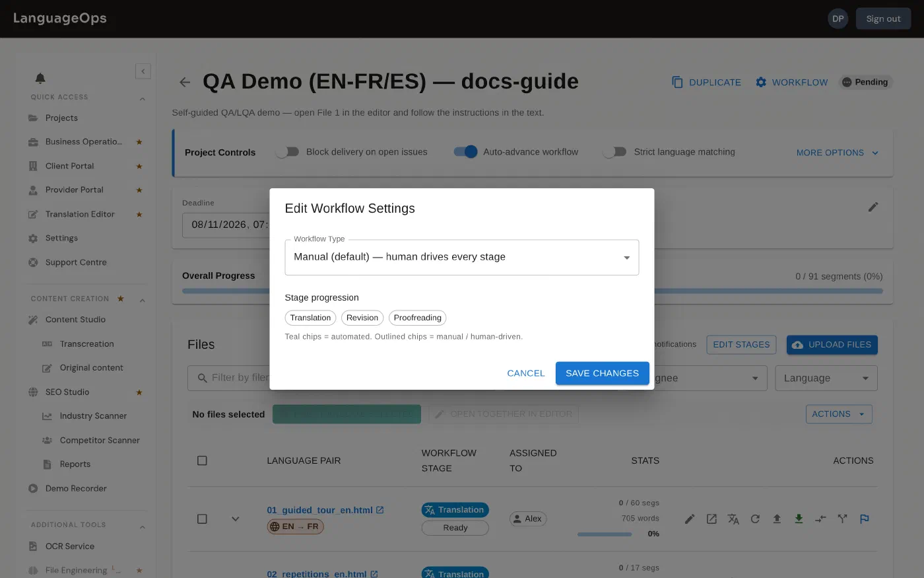Viewport: 924px width, 578px height.
Task: Click the Alex assignee chip
Action: click(528, 519)
